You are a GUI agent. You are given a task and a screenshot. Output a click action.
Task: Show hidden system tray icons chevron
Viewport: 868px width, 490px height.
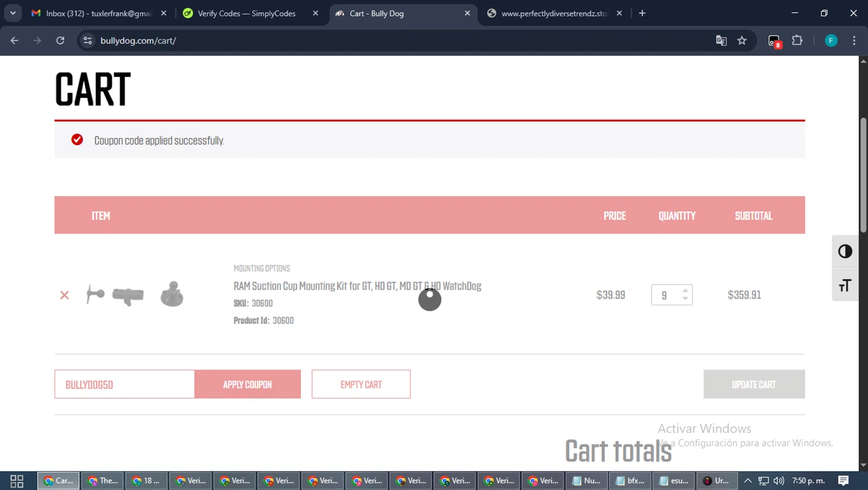point(748,481)
